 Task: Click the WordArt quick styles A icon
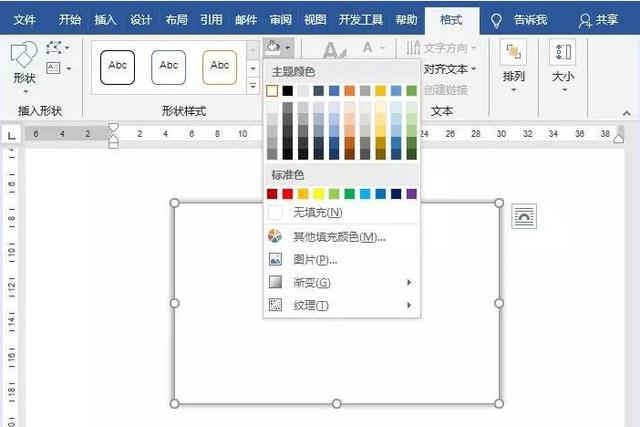click(x=334, y=50)
